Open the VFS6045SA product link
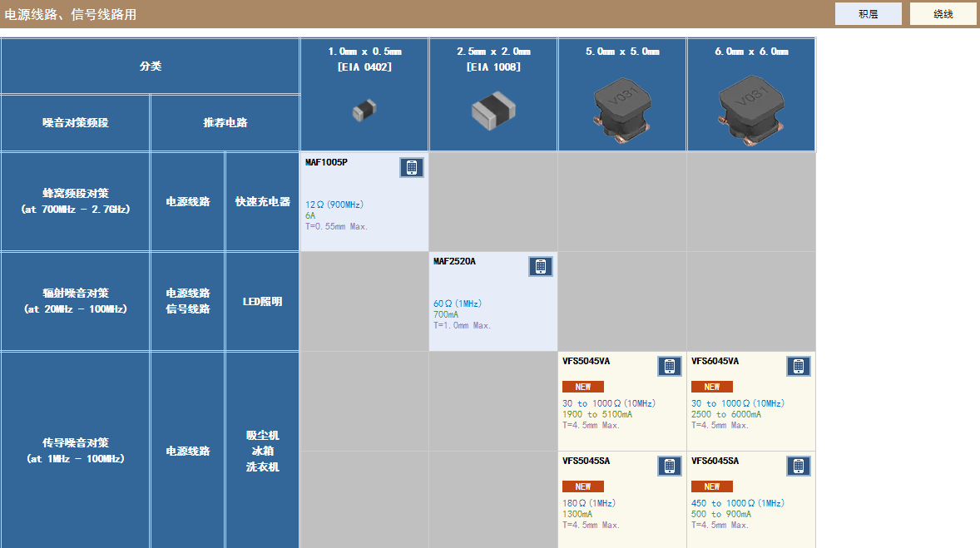 (715, 462)
